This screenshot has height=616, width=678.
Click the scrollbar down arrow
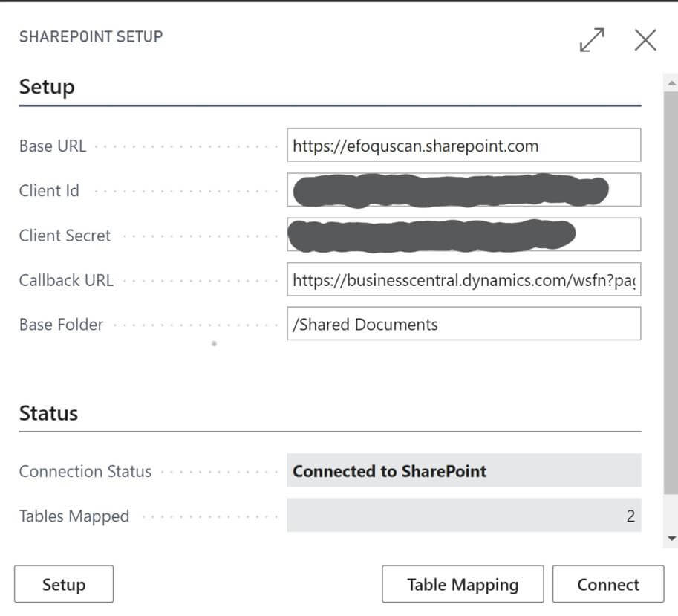671,539
